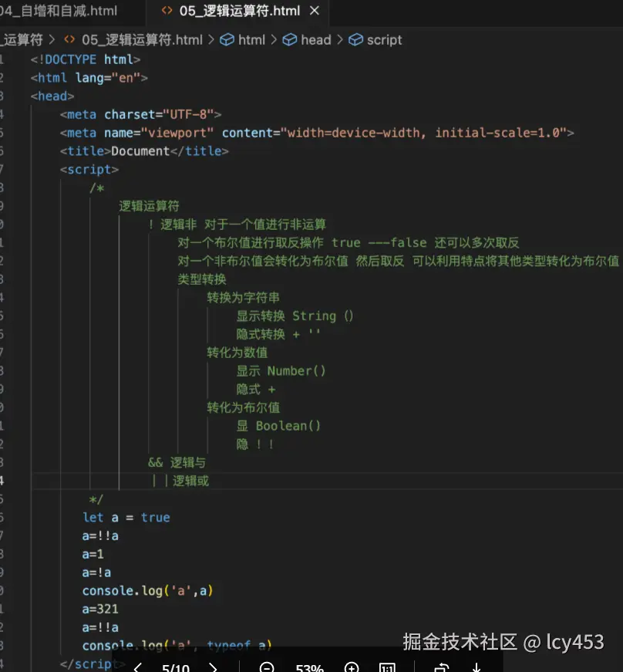Reset the image to 1:1 size
Screen dimensions: 623x672
[x=388, y=667]
